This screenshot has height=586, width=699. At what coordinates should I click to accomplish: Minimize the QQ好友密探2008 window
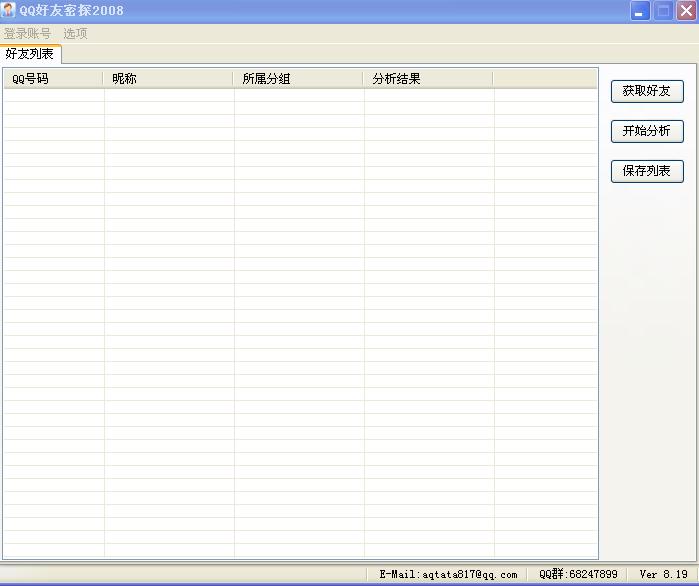[x=640, y=11]
